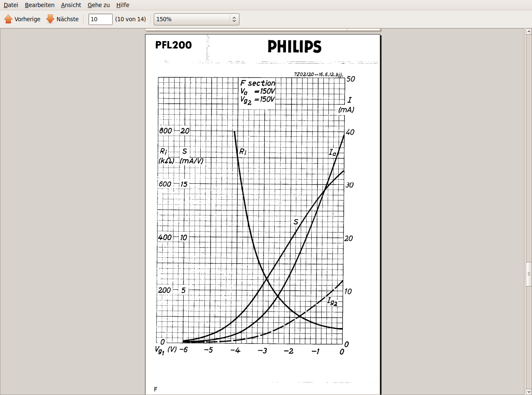Screen dimensions: 532x395
Task: Go to previous page via Vorherige label
Action: click(27, 19)
